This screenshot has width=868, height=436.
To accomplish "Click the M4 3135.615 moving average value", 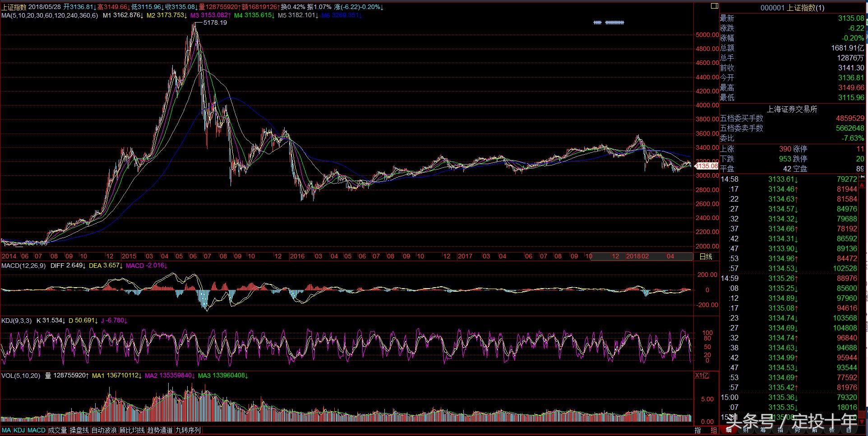I will pyautogui.click(x=254, y=15).
